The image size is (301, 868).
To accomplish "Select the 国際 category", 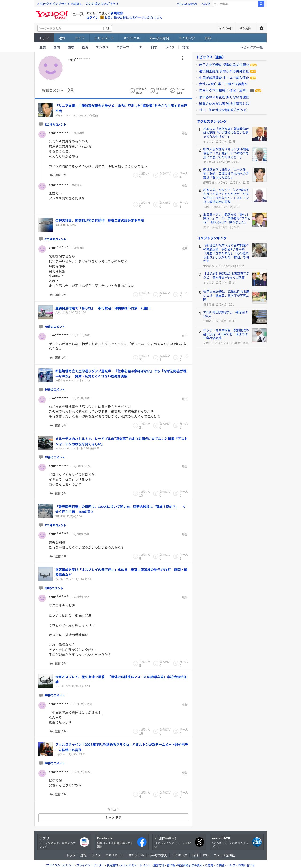I will [x=71, y=47].
